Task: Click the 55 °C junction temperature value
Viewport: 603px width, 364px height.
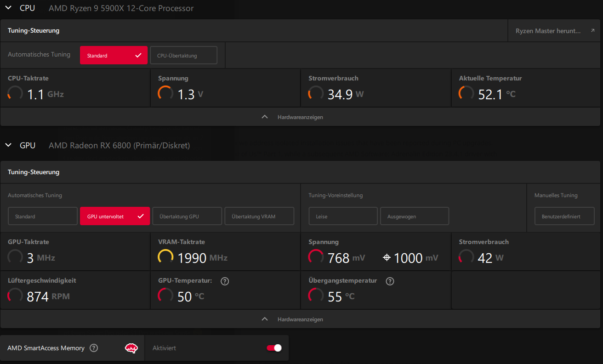Action: (x=341, y=297)
